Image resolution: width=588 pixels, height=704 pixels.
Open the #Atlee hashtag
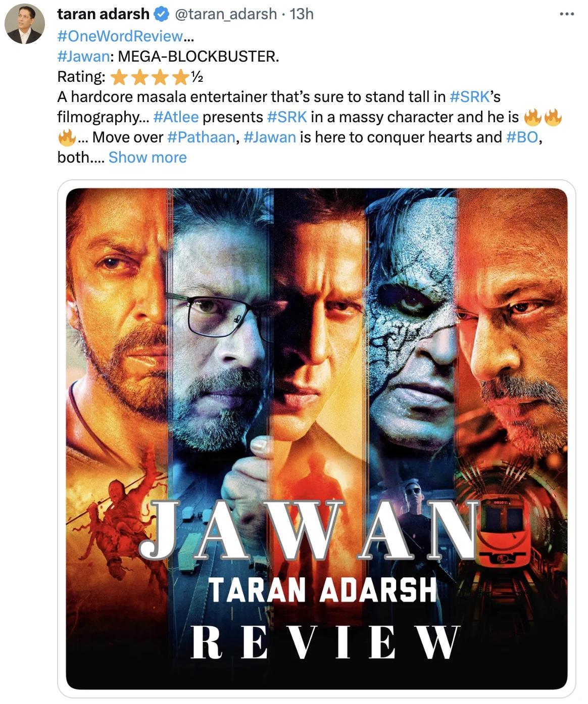tap(176, 117)
